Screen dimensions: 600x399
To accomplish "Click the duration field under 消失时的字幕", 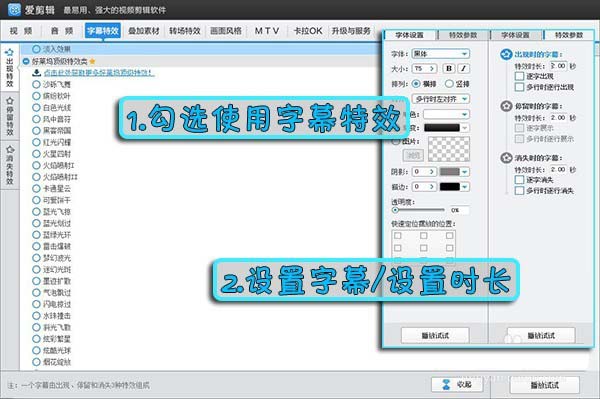I will coord(558,169).
